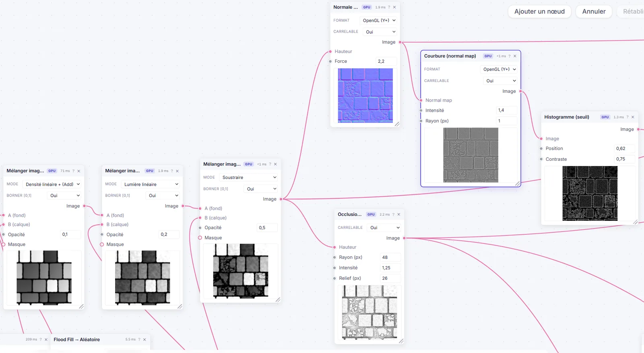Viewport: 644px width, 353px height.
Task: Edit the Rayon (px) value 48 in Occlusion
Action: tap(390, 257)
